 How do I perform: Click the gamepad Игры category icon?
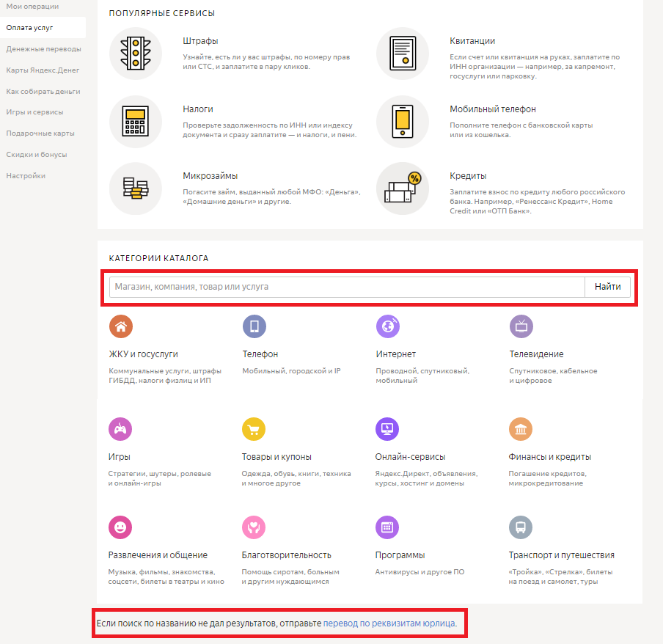[120, 429]
